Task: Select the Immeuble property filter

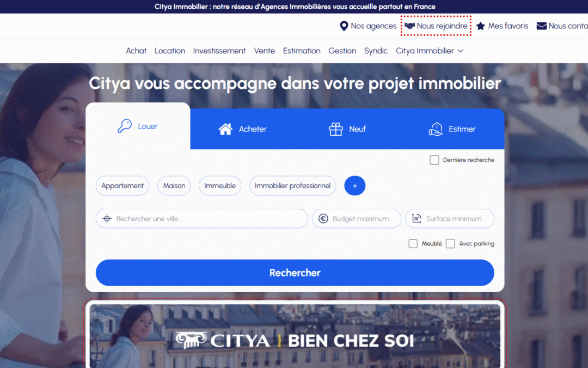Action: [x=219, y=185]
